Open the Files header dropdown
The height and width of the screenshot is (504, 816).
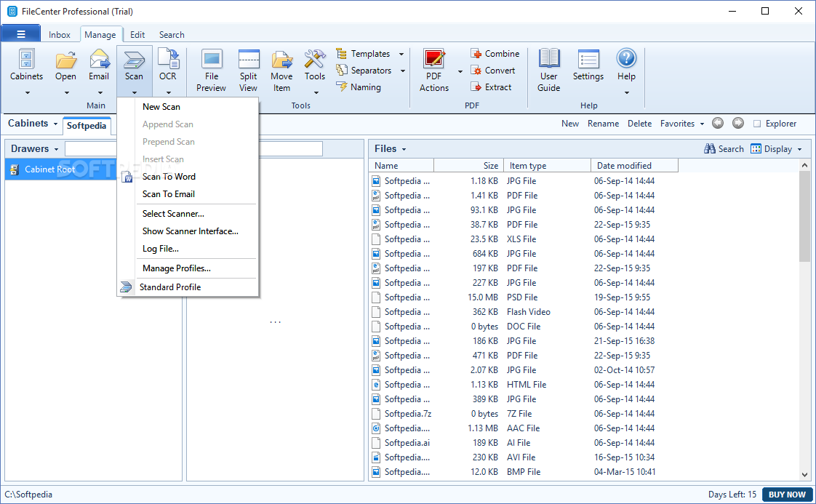tap(391, 149)
